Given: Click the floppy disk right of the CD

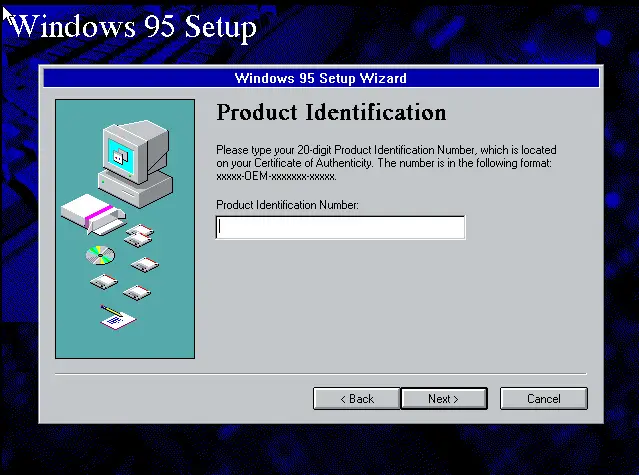Looking at the screenshot, I should (146, 265).
